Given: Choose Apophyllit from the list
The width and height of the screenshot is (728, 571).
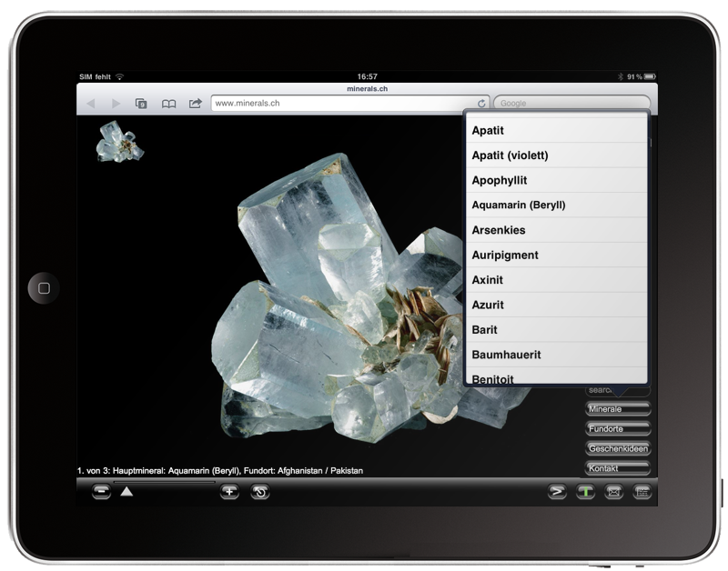Looking at the screenshot, I should tap(556, 180).
